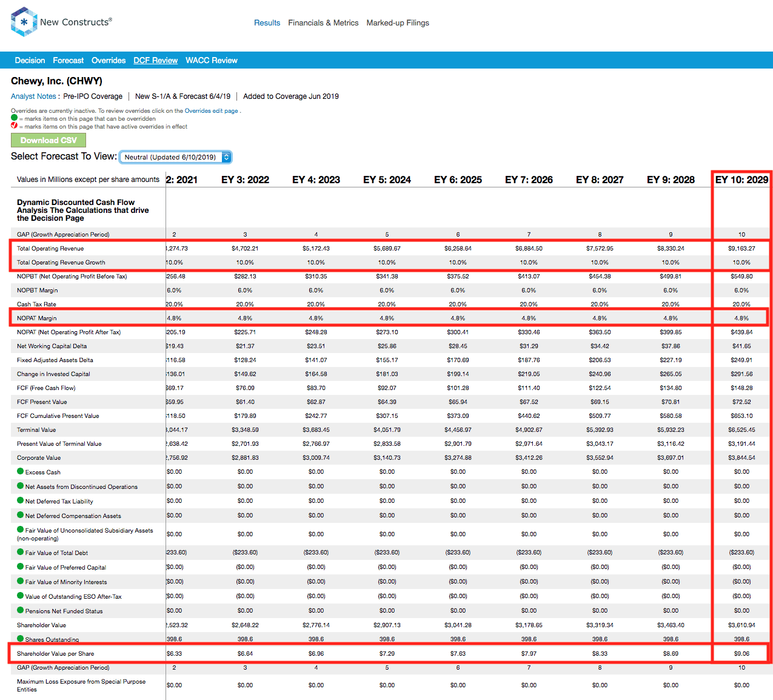Screen dimensions: 773x700
Task: Click the New Constructs brand name text
Action: coord(76,22)
